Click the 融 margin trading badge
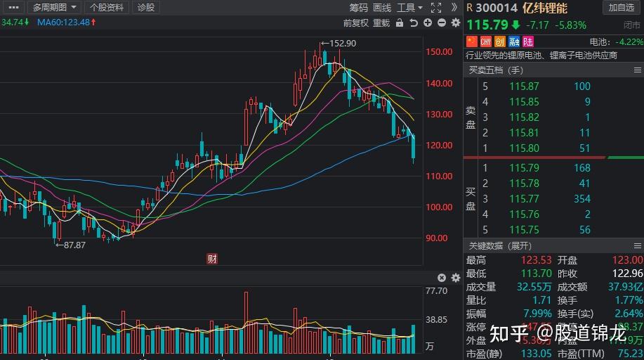 pyautogui.click(x=514, y=41)
